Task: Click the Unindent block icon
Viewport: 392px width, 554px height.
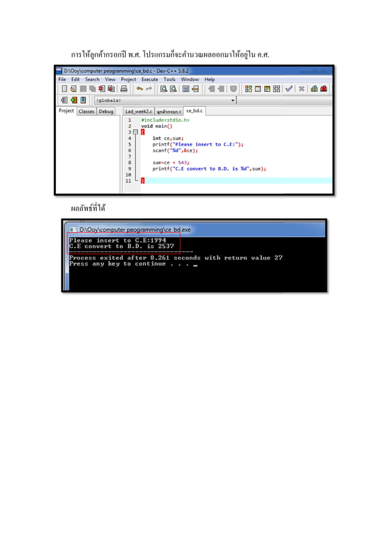Action: (221, 88)
